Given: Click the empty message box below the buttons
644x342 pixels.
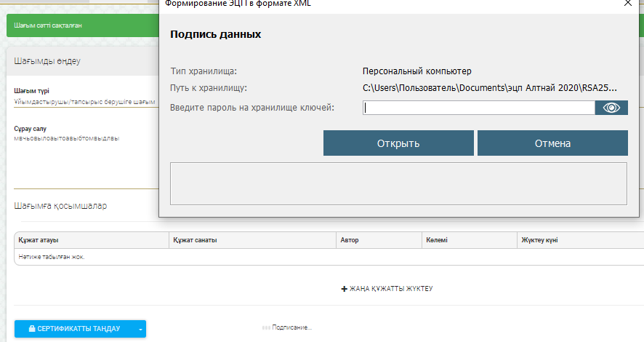Looking at the screenshot, I should 398,183.
